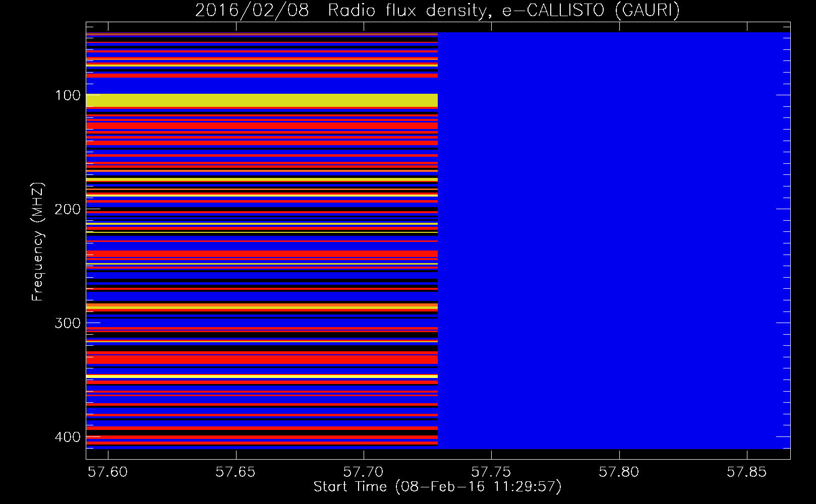The width and height of the screenshot is (816, 504).
Task: Select the 200 frequency tick label
Action: 68,209
